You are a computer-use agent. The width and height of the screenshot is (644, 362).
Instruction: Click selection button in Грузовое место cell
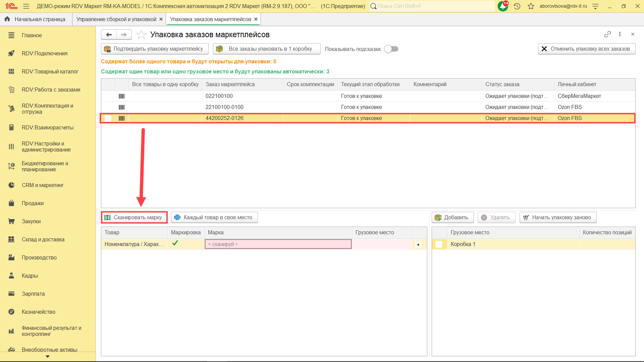418,244
